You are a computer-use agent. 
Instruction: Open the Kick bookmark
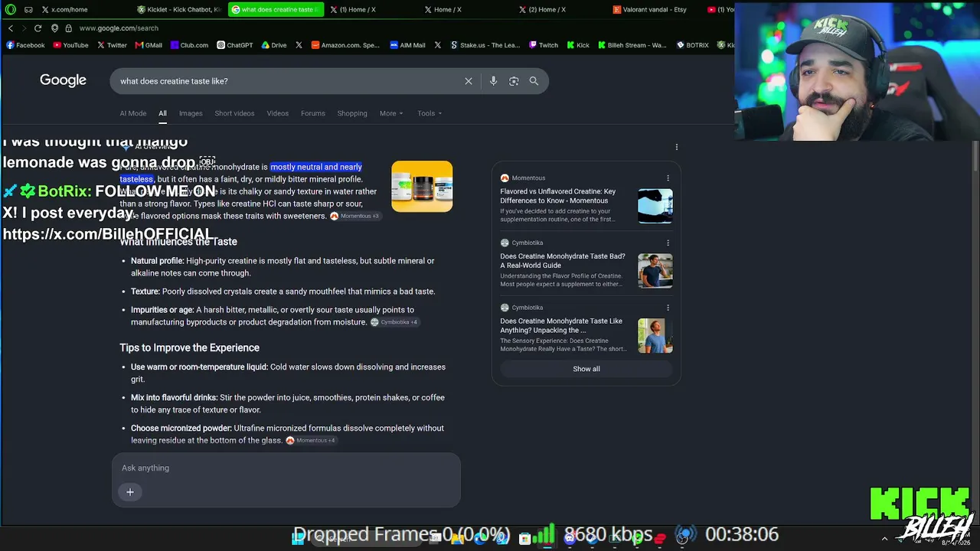pos(578,45)
